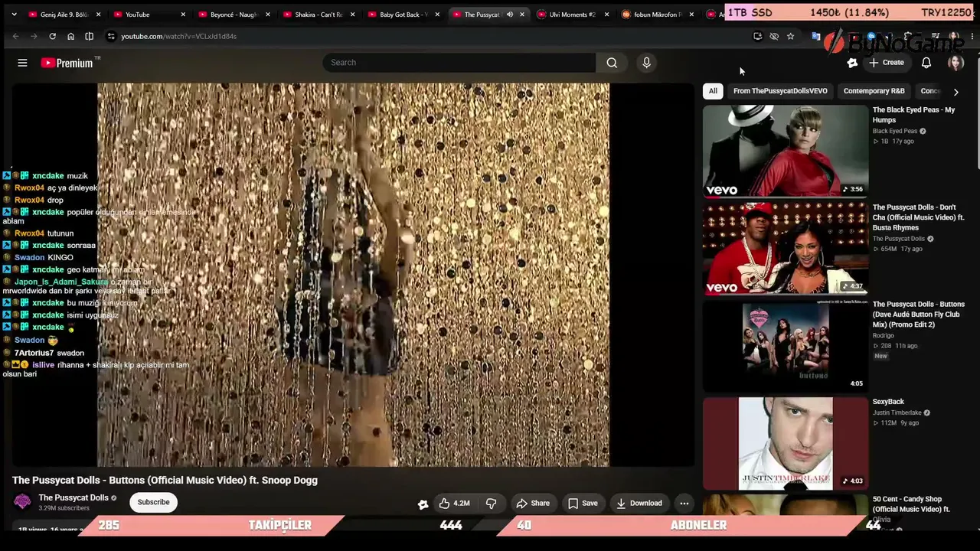Close the Baby Got Back tab
The width and height of the screenshot is (980, 551).
coord(438,15)
